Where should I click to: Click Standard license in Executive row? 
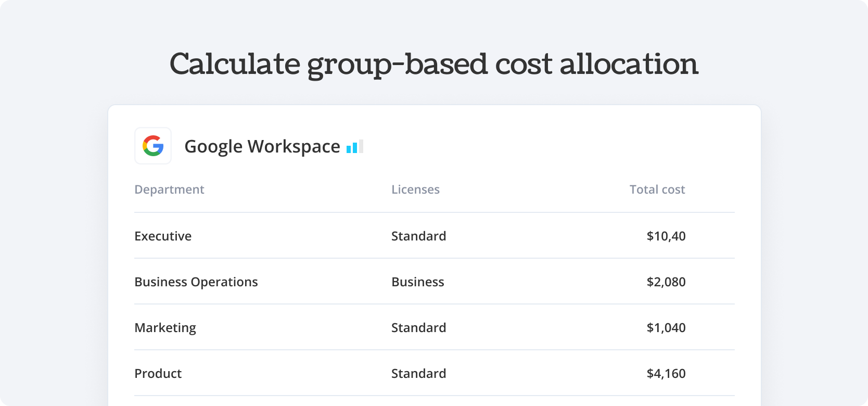(418, 236)
